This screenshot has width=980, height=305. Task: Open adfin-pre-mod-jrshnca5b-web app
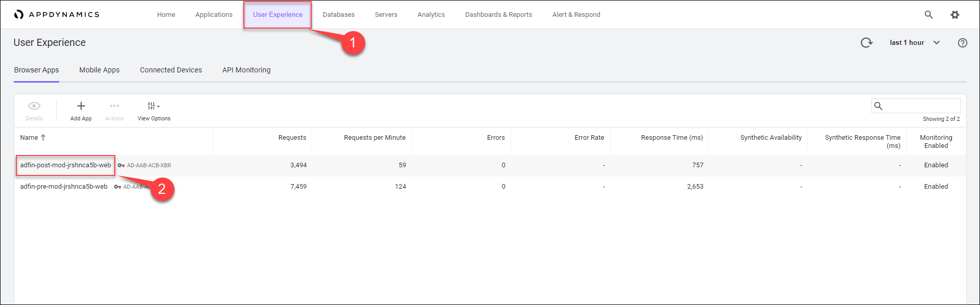point(64,187)
